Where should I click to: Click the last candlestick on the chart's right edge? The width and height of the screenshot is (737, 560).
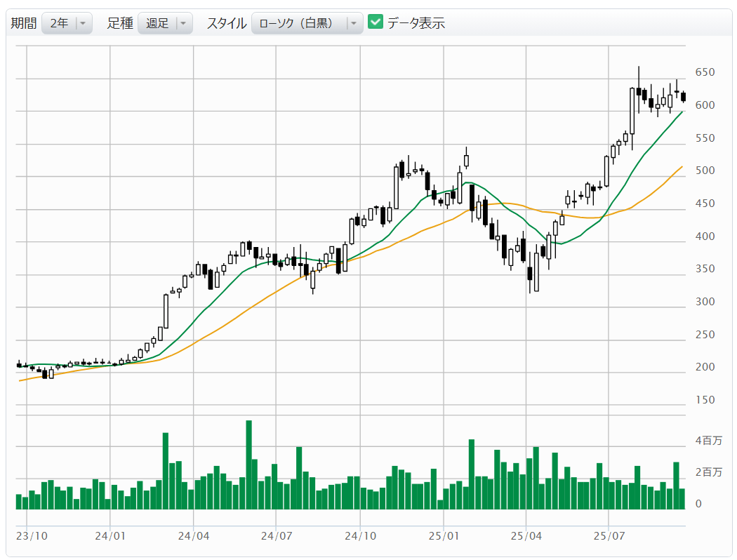click(x=683, y=97)
